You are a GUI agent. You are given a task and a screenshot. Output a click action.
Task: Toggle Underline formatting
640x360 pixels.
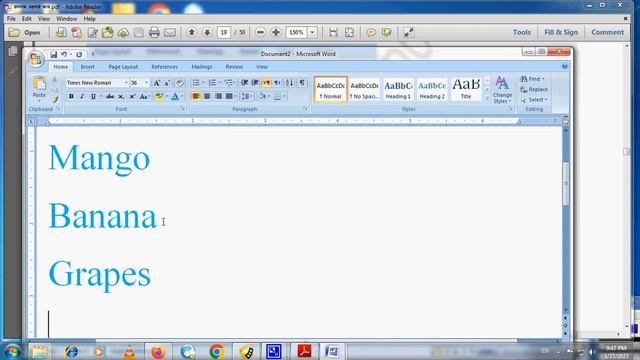coord(93,97)
